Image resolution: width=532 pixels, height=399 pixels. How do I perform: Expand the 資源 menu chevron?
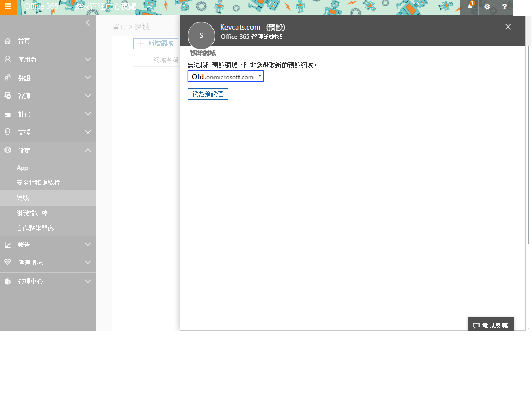pyautogui.click(x=88, y=96)
